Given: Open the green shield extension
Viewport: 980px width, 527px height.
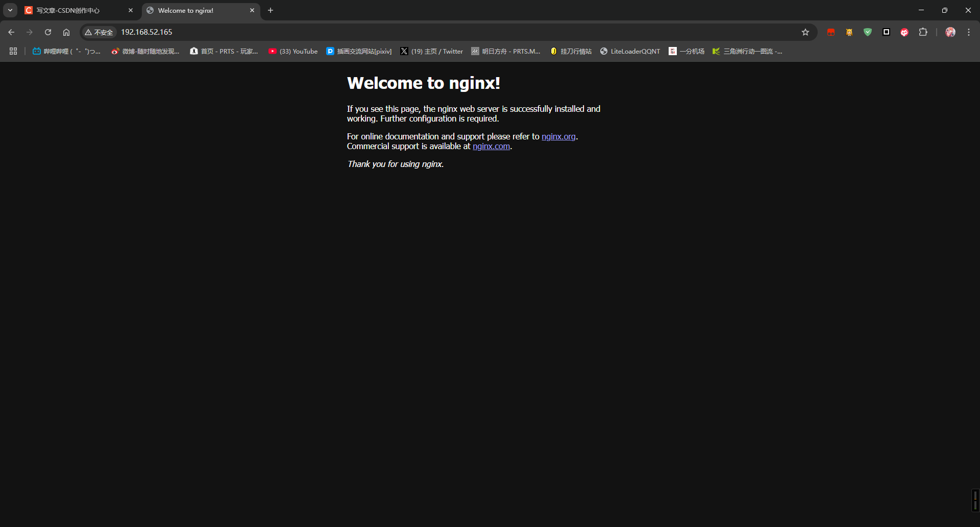Looking at the screenshot, I should pyautogui.click(x=868, y=32).
